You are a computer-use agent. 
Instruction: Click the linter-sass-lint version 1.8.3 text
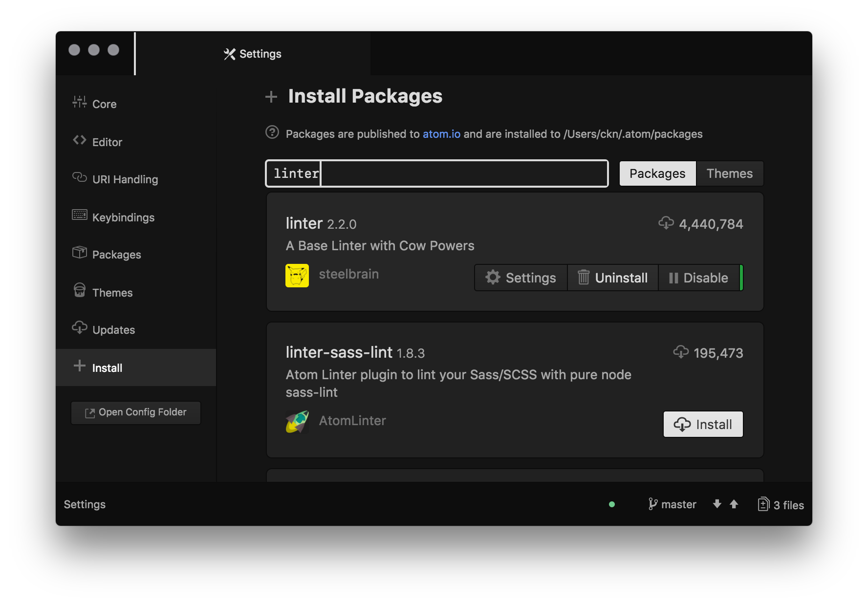(x=411, y=353)
